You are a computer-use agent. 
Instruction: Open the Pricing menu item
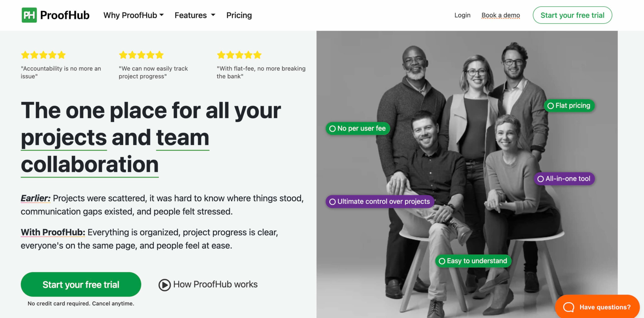239,15
